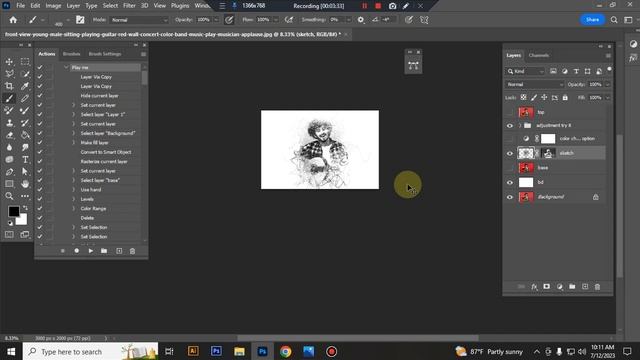Select the Brush tool in toolbox
640x360 pixels.
(9, 98)
